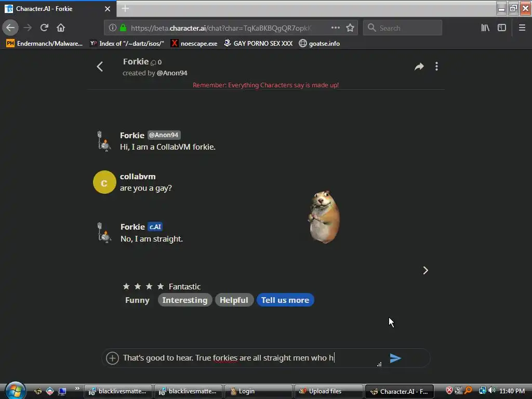
Task: Select the Character.AI - Forkie tab
Action: [x=58, y=9]
